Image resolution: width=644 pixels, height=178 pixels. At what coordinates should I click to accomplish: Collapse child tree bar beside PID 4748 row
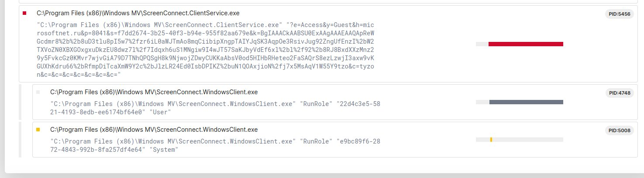click(x=20, y=102)
